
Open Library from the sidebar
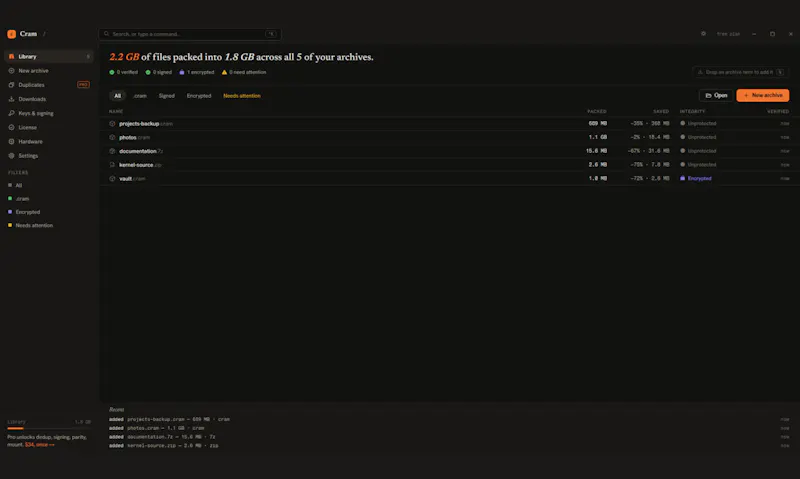48,57
